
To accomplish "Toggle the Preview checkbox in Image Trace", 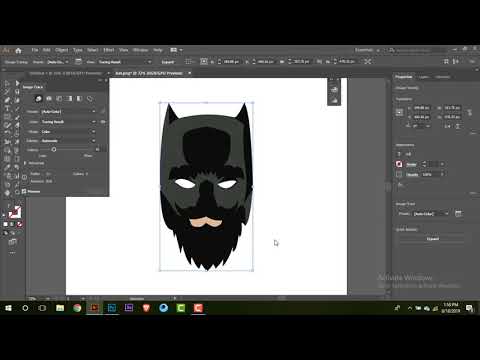I will [24, 191].
